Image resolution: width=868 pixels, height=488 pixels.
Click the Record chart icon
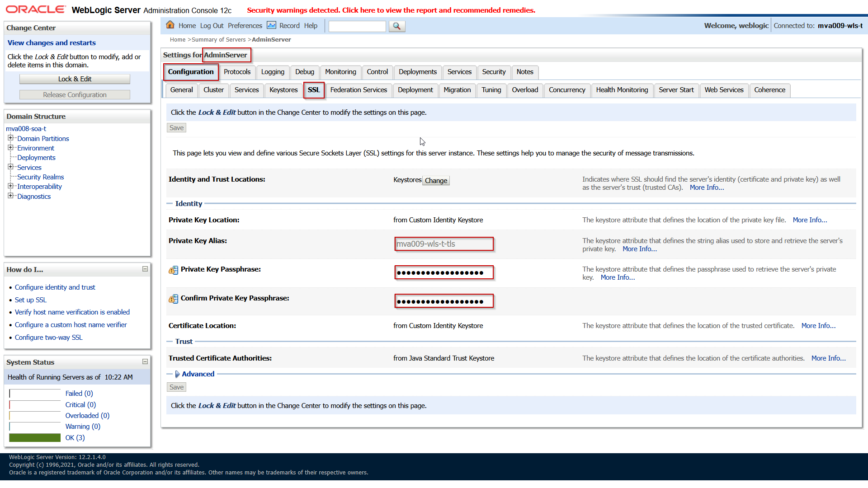(271, 25)
